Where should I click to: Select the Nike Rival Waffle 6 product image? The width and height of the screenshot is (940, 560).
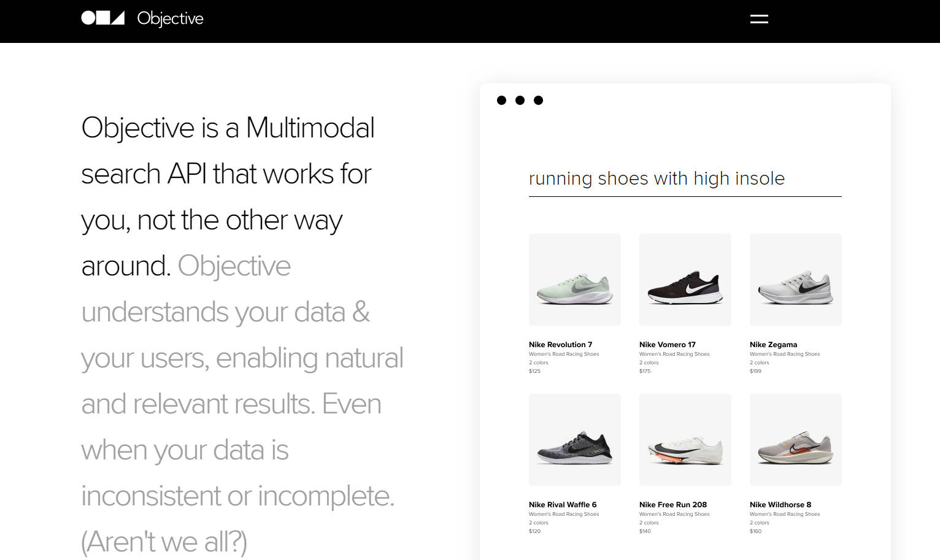coord(574,439)
